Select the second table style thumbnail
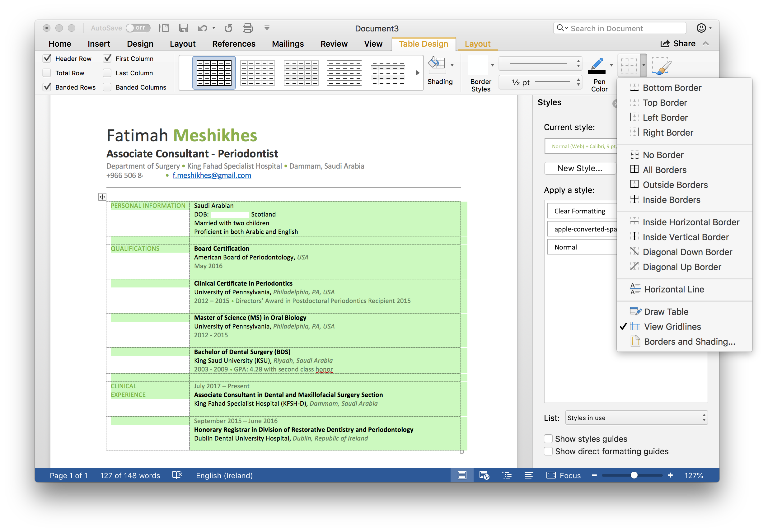 258,73
